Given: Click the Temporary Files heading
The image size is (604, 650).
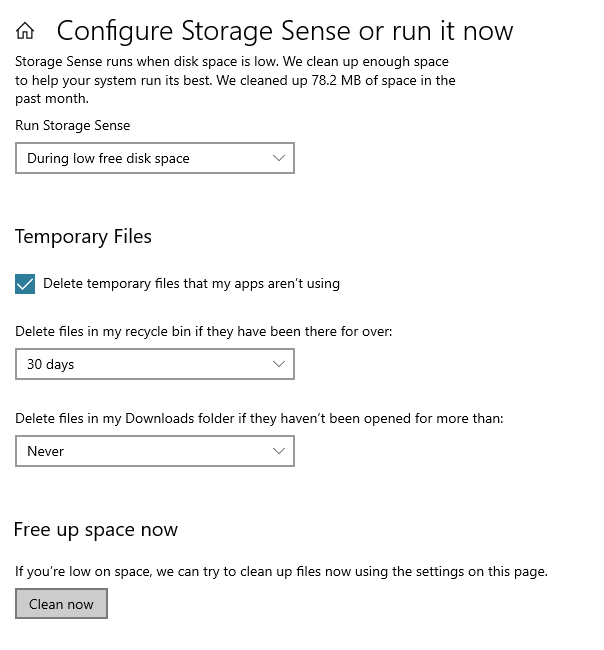Looking at the screenshot, I should click(x=83, y=237).
